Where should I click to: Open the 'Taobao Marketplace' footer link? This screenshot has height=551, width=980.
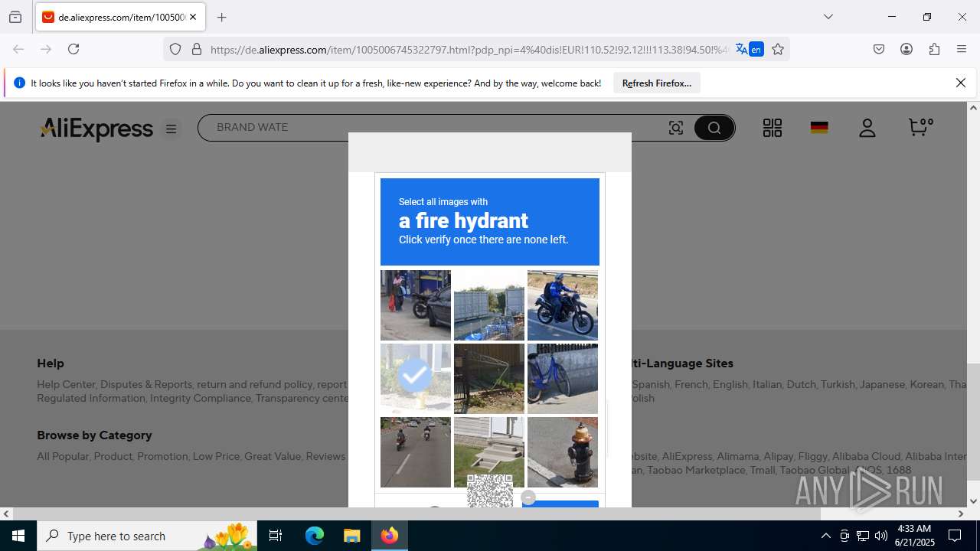(x=696, y=470)
